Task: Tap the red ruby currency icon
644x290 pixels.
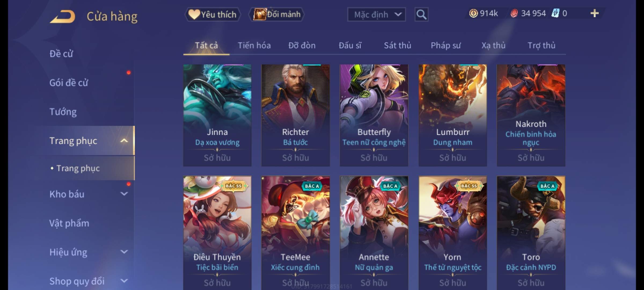Action: pyautogui.click(x=514, y=13)
